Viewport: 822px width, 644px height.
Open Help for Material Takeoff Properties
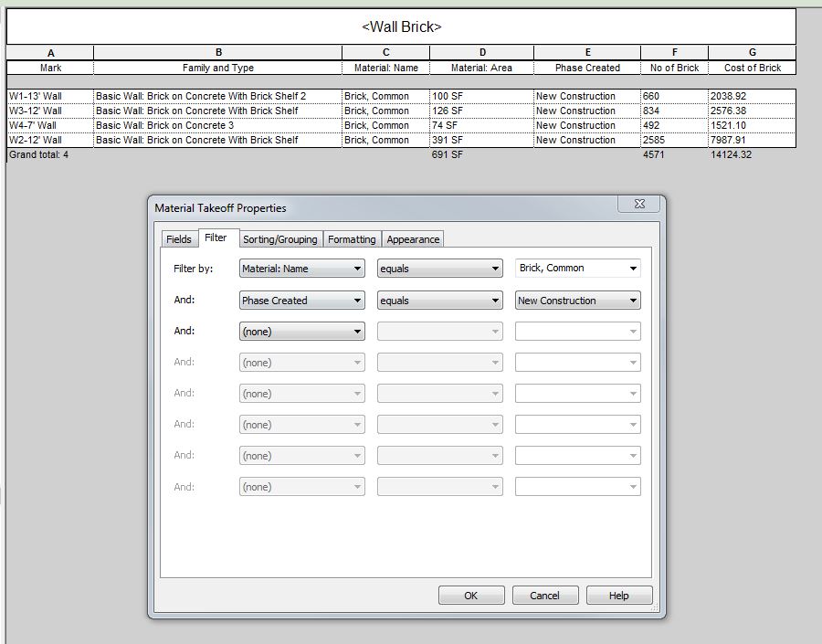[x=618, y=595]
